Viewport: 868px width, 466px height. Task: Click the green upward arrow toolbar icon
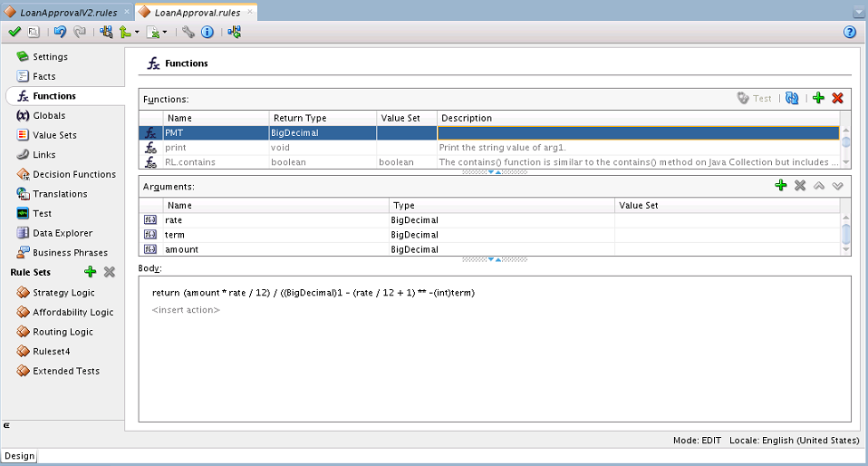[125, 32]
